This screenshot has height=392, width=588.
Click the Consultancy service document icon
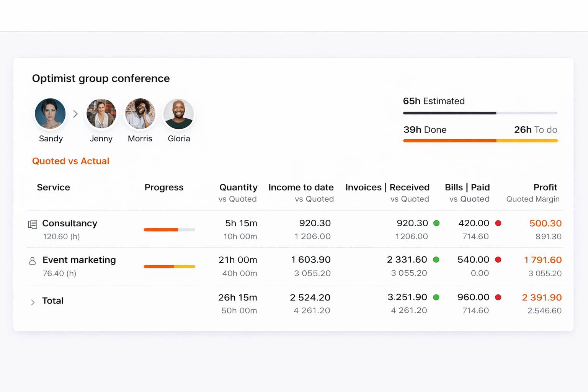[x=33, y=224]
